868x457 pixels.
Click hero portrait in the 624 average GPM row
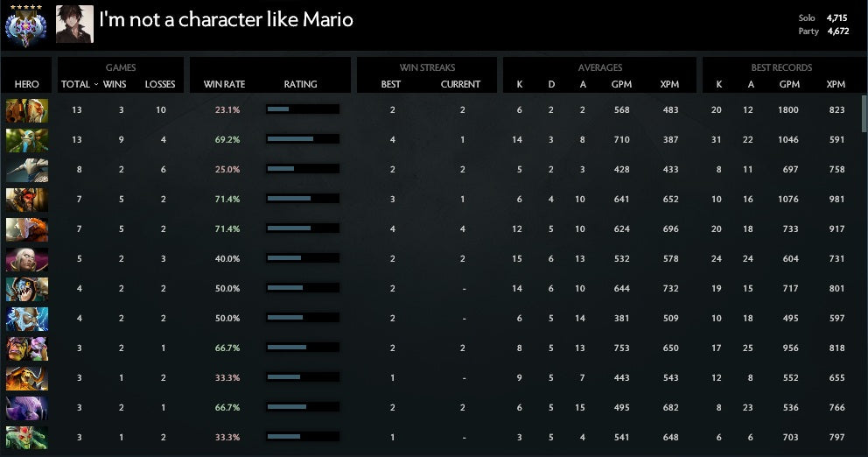tap(27, 229)
